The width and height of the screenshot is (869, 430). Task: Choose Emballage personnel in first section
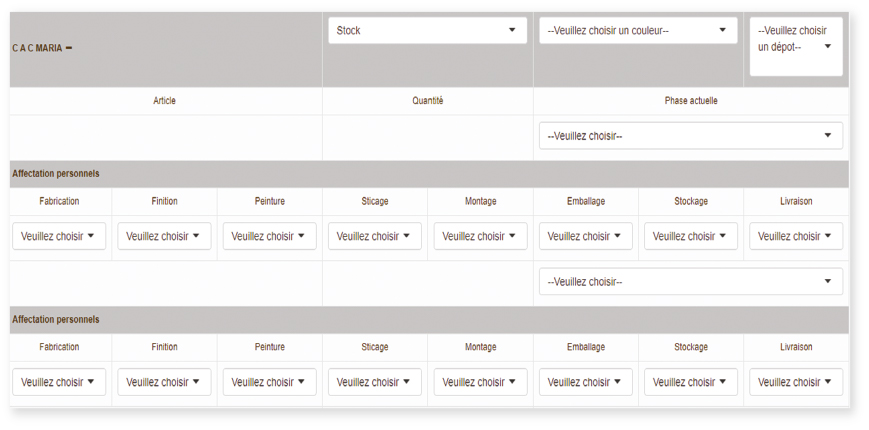(x=585, y=236)
